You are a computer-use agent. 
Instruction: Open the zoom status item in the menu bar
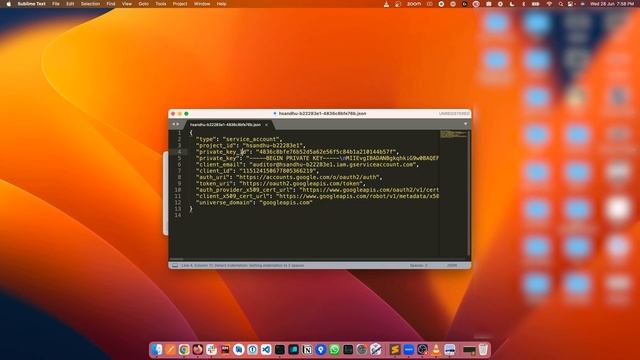coord(413,4)
